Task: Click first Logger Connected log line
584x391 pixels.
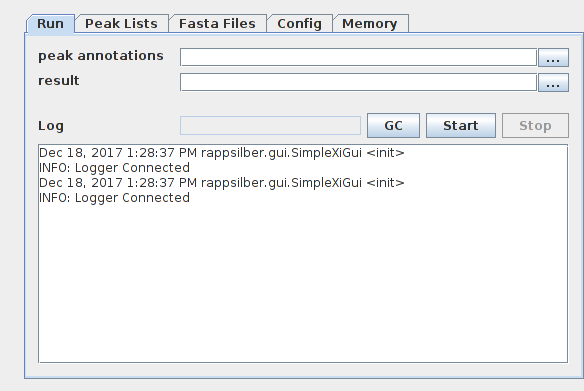Action: coord(114,168)
